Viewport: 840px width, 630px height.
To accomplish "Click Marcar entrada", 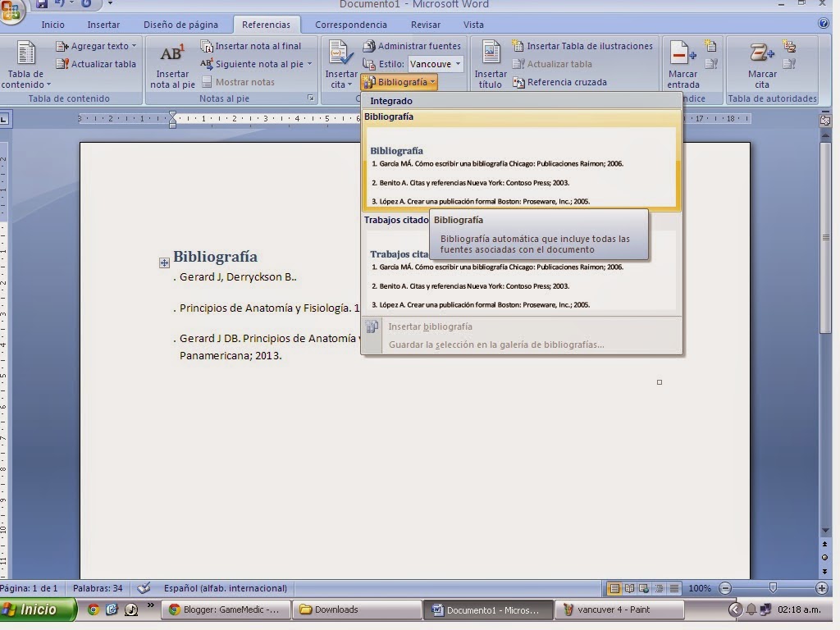I will tap(683, 65).
